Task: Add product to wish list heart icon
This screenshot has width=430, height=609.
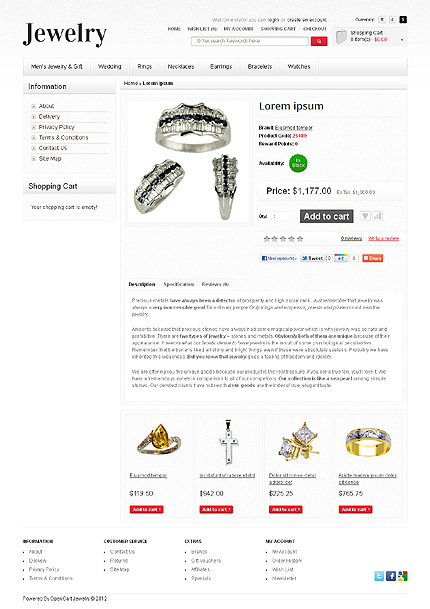Action: (x=365, y=216)
